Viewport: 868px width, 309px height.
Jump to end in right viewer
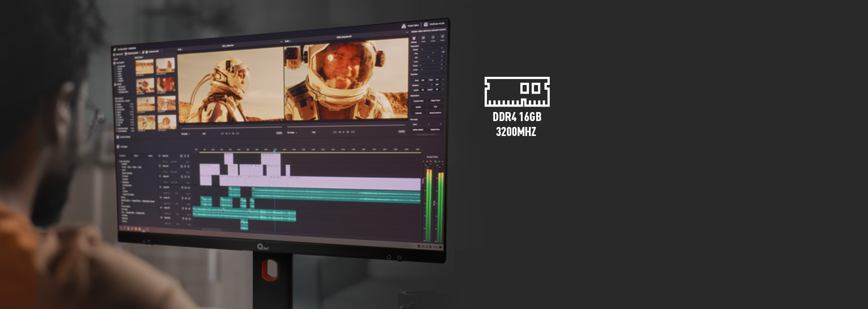353,132
